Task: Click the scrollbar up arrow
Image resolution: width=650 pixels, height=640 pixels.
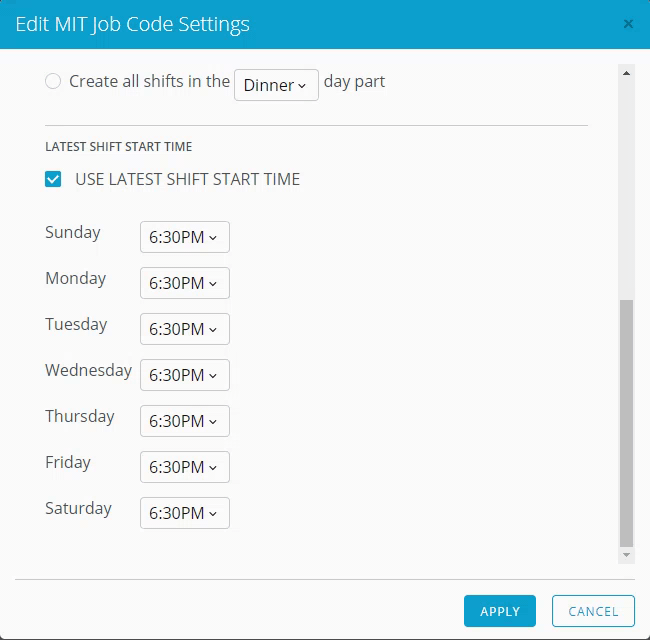Action: [626, 73]
